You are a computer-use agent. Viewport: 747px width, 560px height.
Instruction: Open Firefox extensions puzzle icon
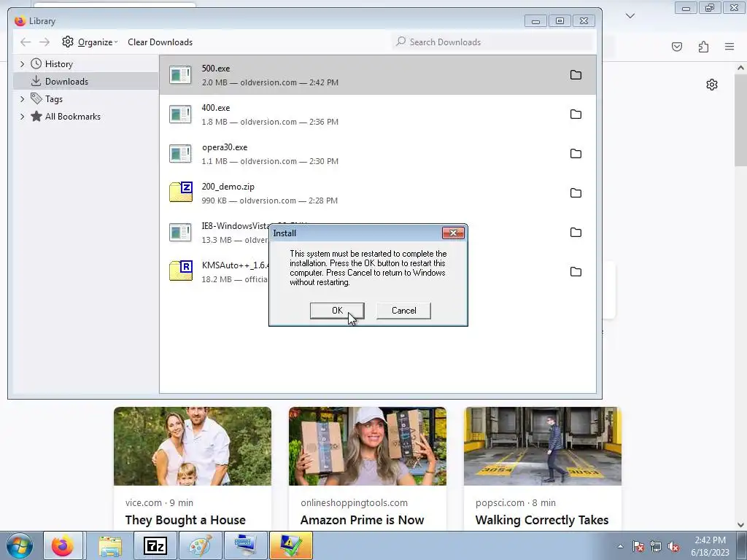pyautogui.click(x=703, y=46)
